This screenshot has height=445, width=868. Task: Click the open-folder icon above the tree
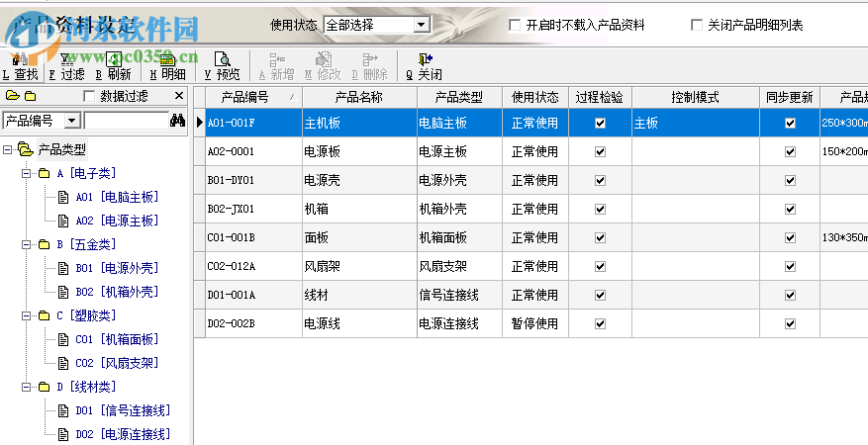click(x=13, y=96)
